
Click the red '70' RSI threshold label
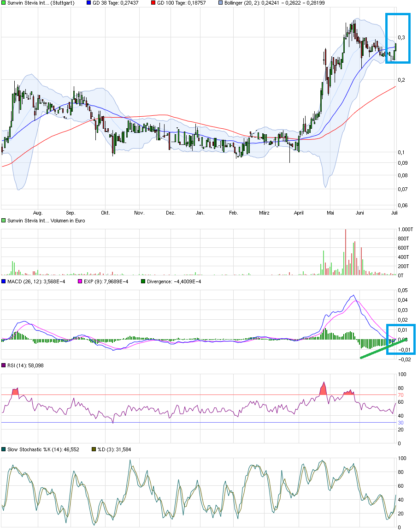click(400, 395)
